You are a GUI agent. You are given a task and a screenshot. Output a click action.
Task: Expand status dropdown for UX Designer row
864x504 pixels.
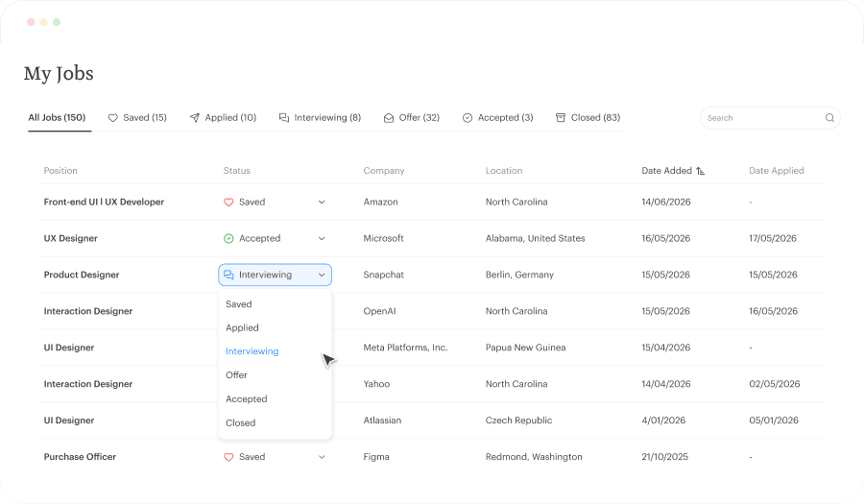(322, 238)
